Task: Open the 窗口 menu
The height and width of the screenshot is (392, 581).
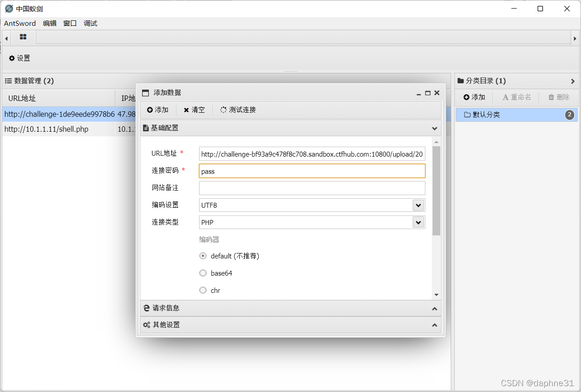Action: pyautogui.click(x=70, y=24)
